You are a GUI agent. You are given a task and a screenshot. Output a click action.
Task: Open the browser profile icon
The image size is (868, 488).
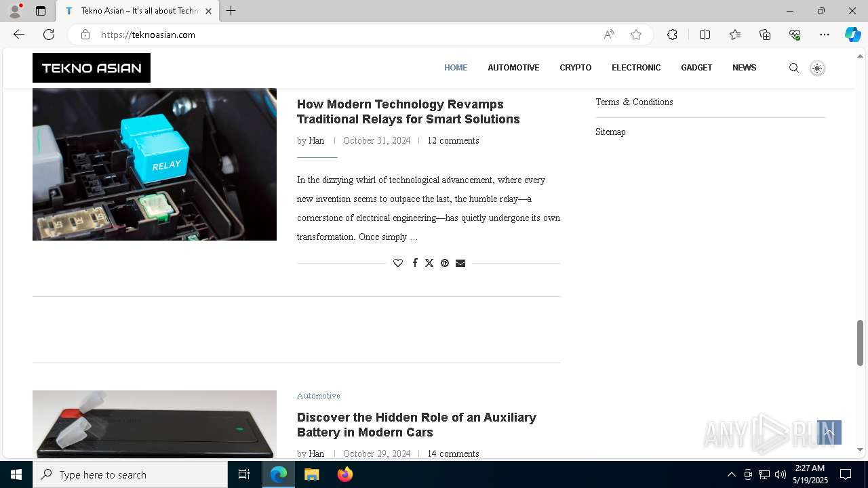15,11
